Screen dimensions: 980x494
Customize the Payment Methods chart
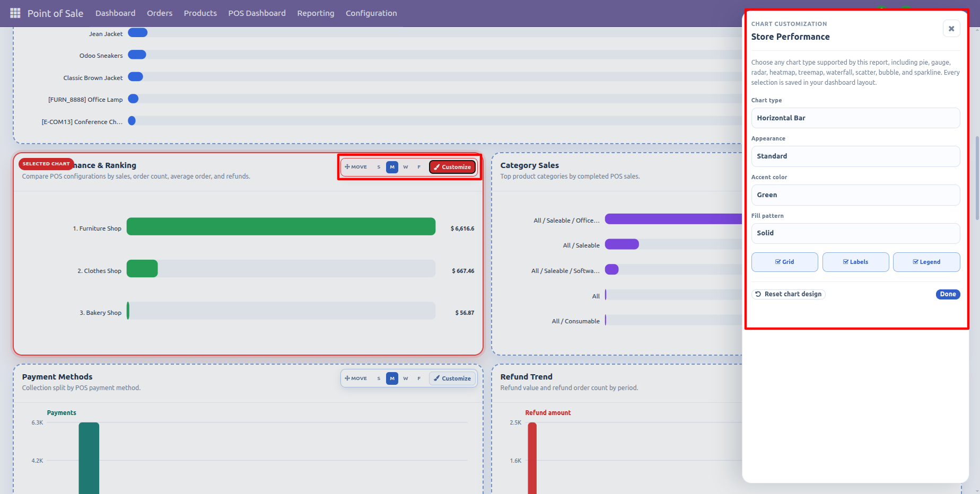[452, 378]
